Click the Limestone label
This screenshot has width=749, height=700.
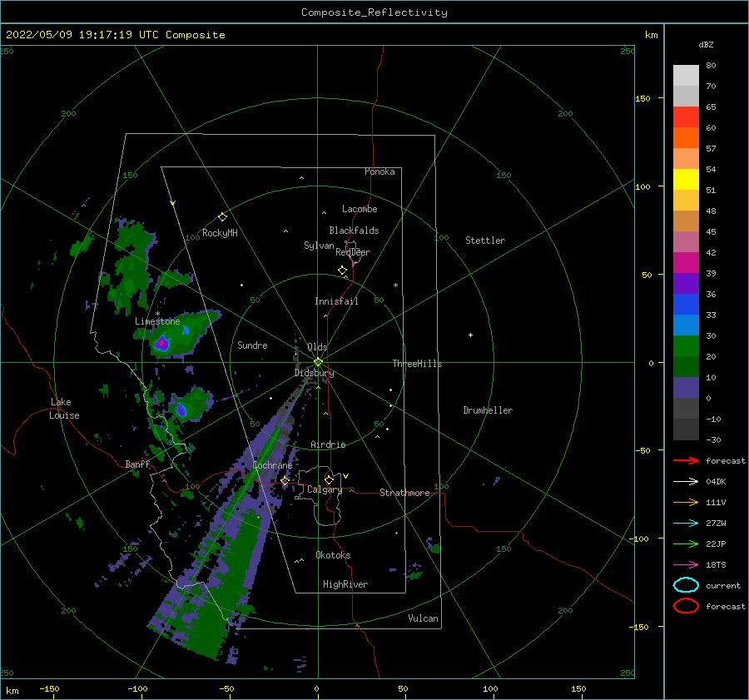[x=157, y=321]
